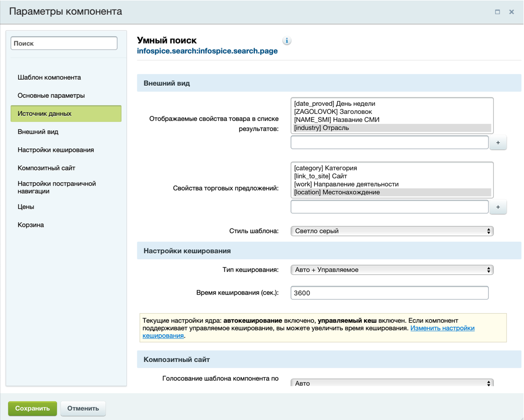This screenshot has height=420, width=524.
Task: Select [ZAGOLOVOK] Заголовок in properties list
Action: [333, 112]
